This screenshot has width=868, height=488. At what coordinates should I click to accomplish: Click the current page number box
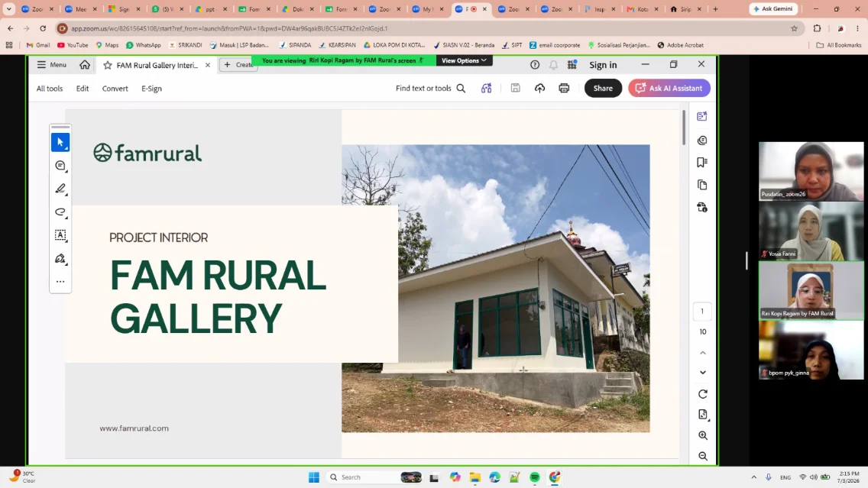[x=702, y=311]
